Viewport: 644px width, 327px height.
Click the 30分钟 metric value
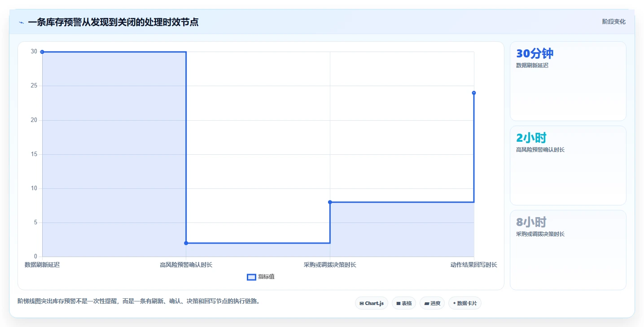point(535,53)
